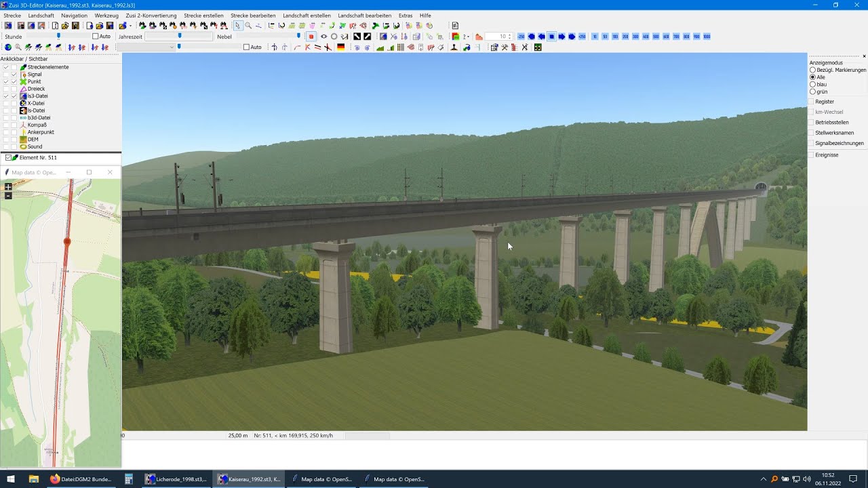
Task: Enable the Signalbezeichnungen checkbox
Action: (810, 143)
